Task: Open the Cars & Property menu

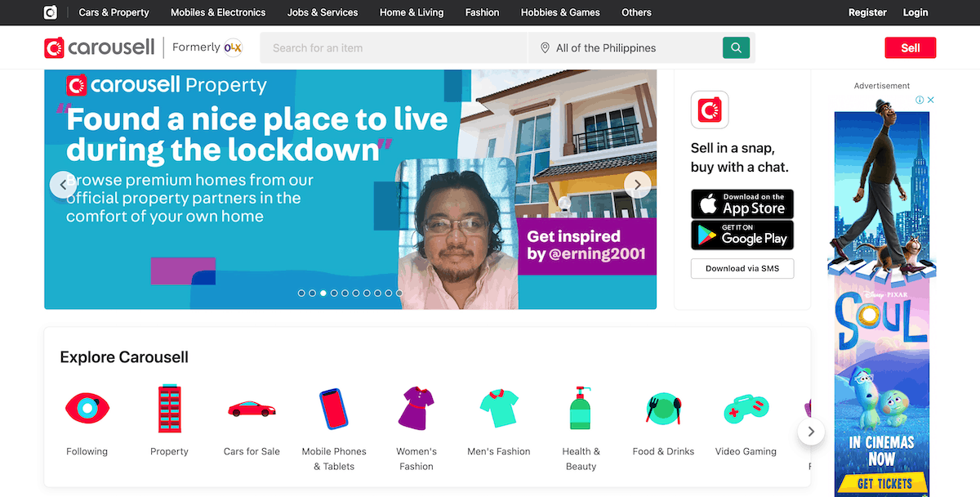Action: pyautogui.click(x=114, y=12)
